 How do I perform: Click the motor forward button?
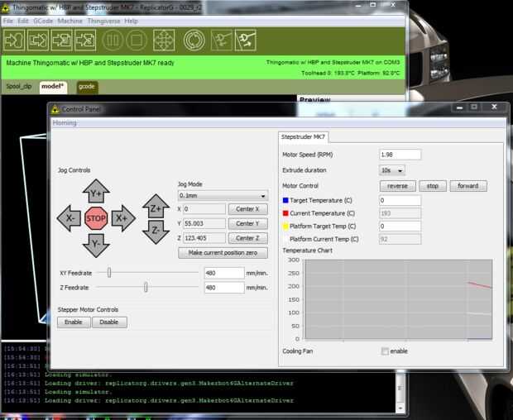(x=468, y=186)
